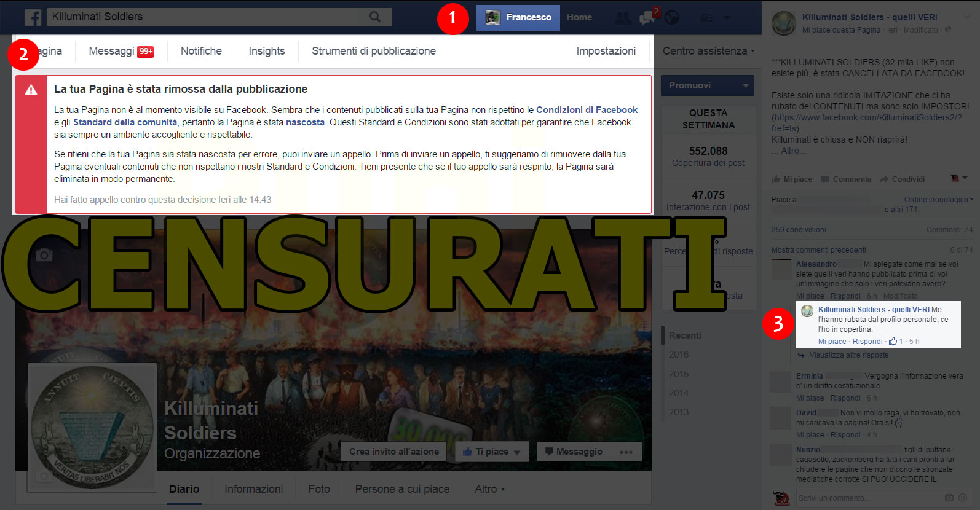Click the Facebook logo icon
This screenshot has height=510, width=980.
coord(33,17)
